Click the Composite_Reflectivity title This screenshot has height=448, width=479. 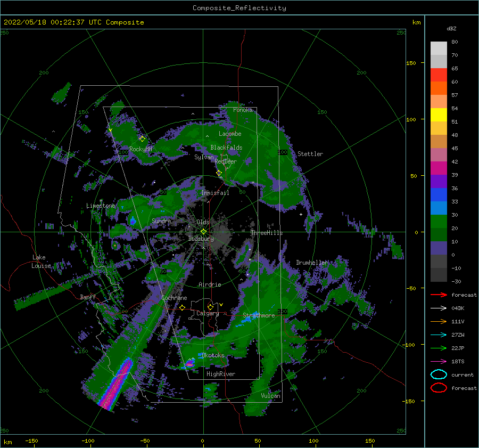pos(240,8)
